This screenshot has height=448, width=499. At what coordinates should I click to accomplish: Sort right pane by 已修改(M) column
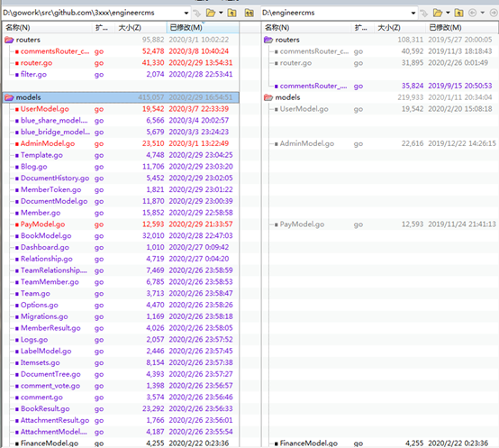click(461, 27)
